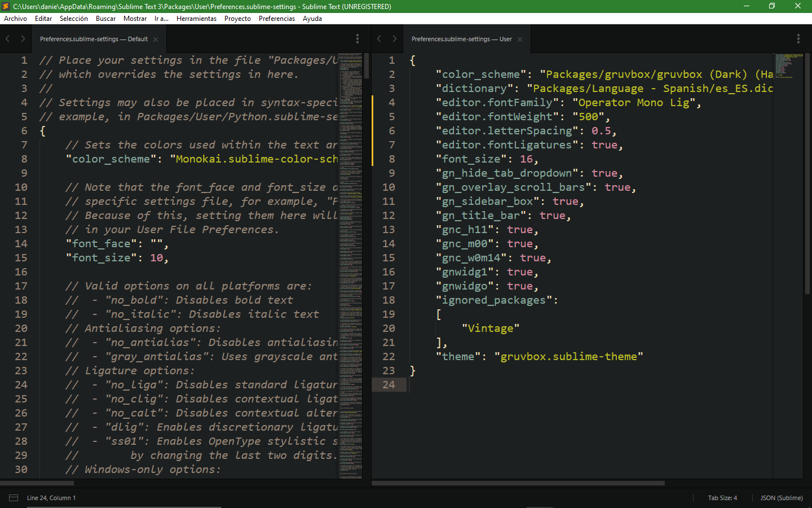Screen dimensions: 812x508
Task: Click "Monokai.sublime-color-sch" value in Default file
Action: click(254, 159)
